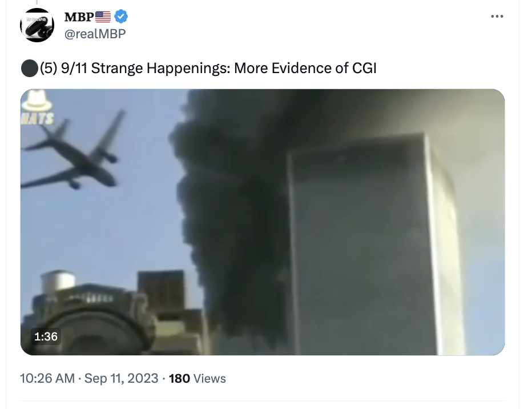
Task: Visit the @realMBP handle link
Action: click(95, 34)
